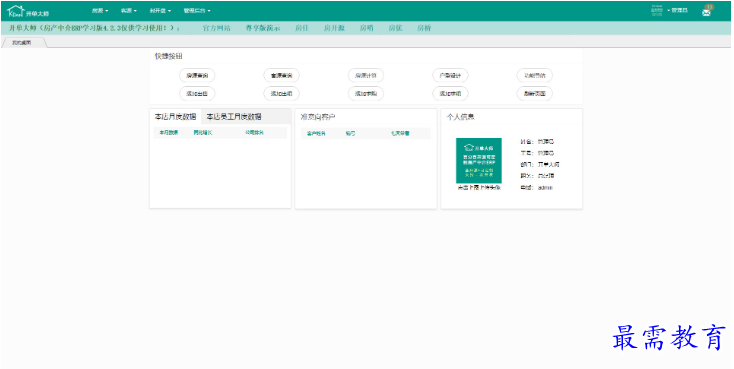Click the green 开单大师 profile avatar image
Viewport: 734px width, 369px height.
tap(478, 161)
